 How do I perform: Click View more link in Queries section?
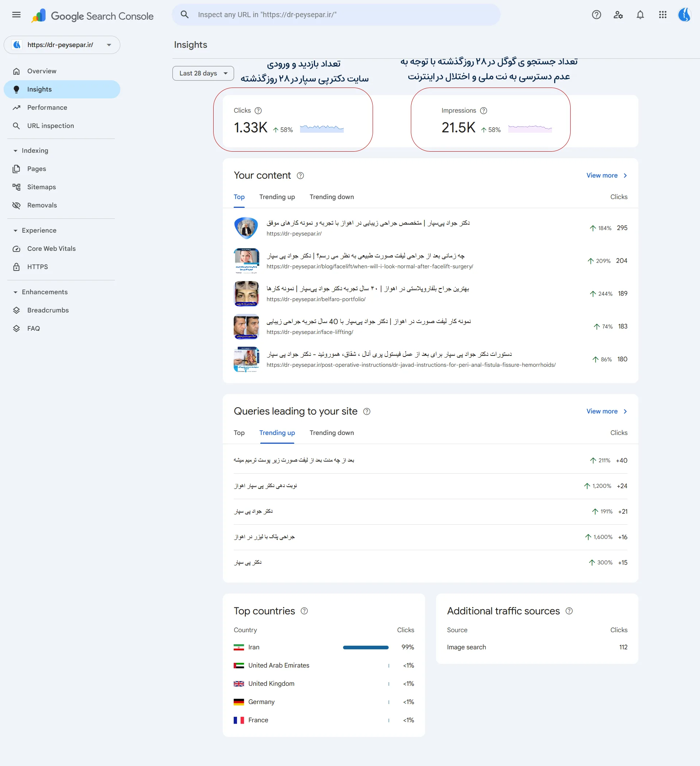point(602,412)
